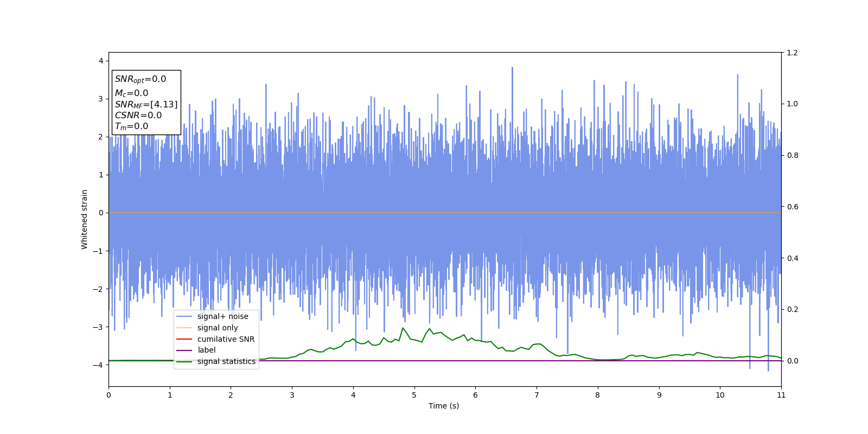
Task: Click the SNR_opt=0.0 annotation text
Action: [141, 79]
